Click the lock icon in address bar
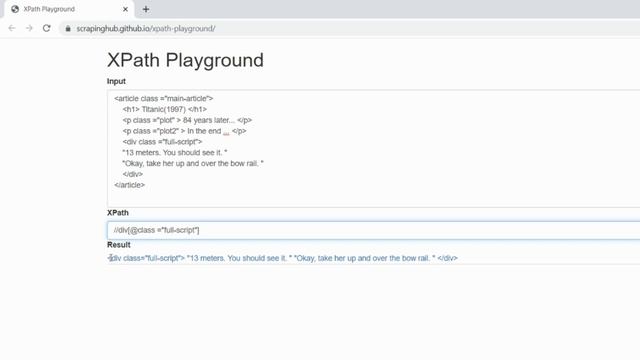The height and width of the screenshot is (360, 640). click(x=68, y=29)
